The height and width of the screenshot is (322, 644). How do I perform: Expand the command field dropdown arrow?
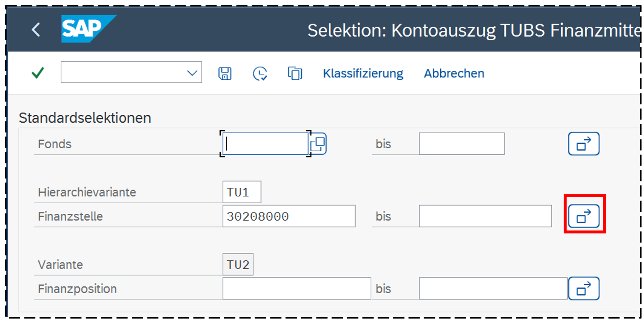[x=191, y=73]
